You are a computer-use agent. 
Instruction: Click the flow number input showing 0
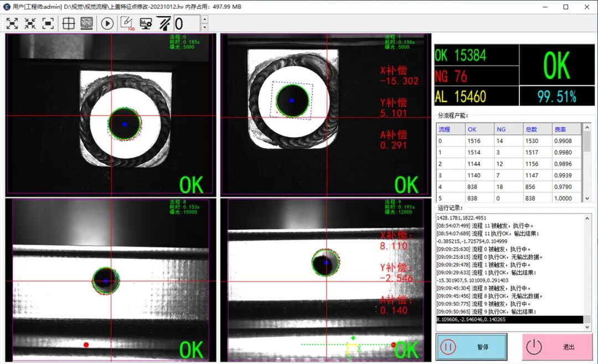tap(187, 24)
